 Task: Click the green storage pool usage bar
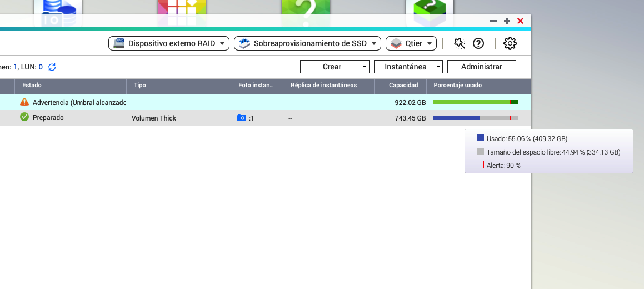[x=471, y=102]
